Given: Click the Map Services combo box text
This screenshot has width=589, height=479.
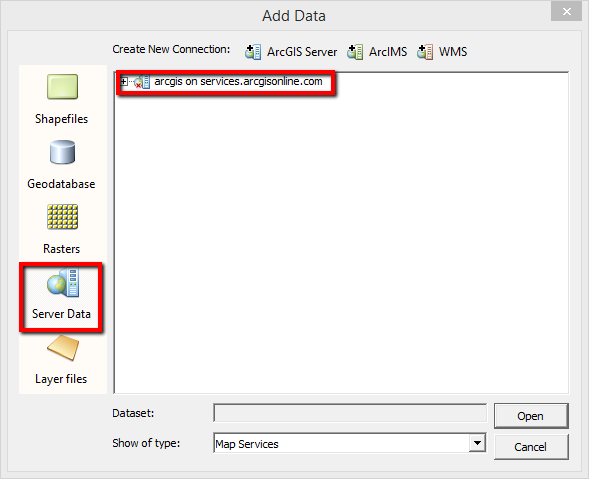Looking at the screenshot, I should click(x=247, y=444).
